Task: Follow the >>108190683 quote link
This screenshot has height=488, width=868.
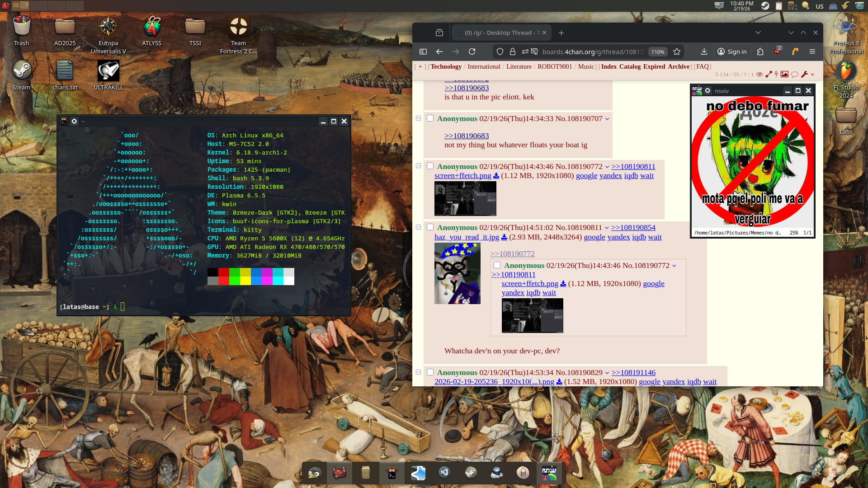Action: [x=467, y=136]
